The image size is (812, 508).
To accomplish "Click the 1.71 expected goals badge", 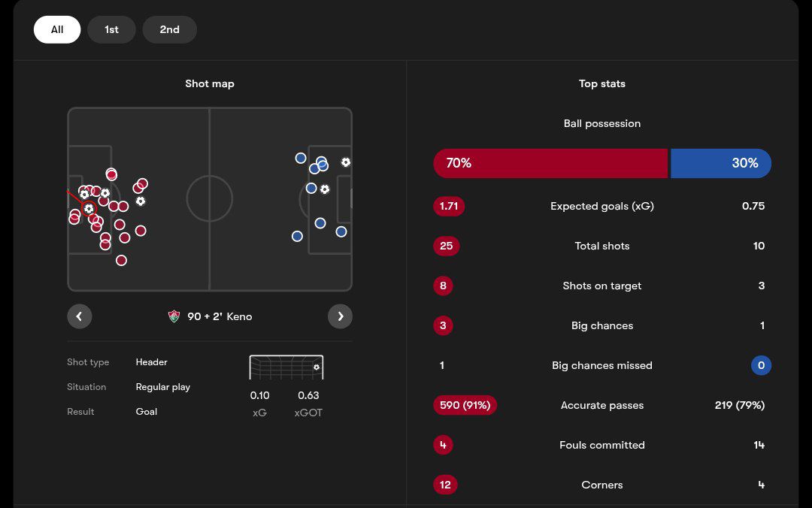I will (x=449, y=206).
